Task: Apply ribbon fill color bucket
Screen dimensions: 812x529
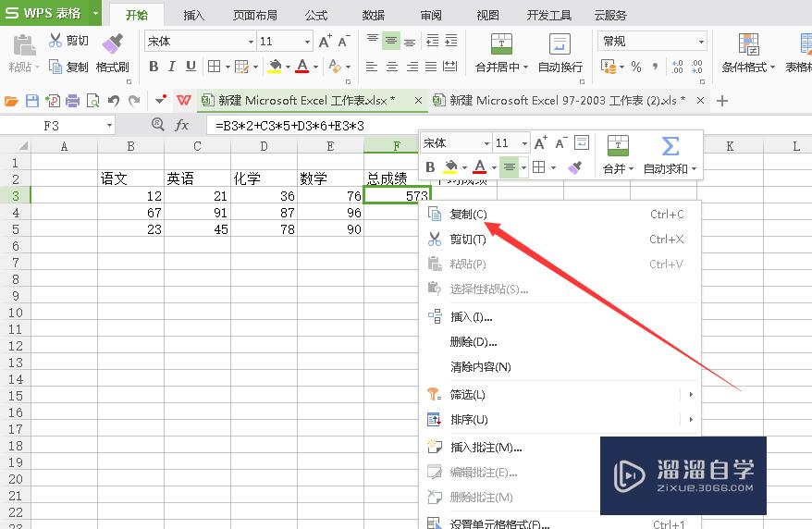Action: pyautogui.click(x=275, y=67)
